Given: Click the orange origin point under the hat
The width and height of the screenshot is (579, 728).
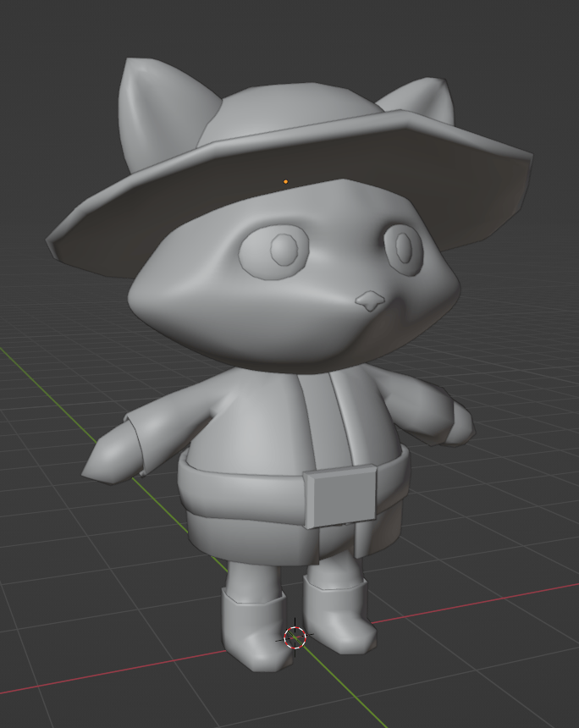Looking at the screenshot, I should [x=286, y=181].
